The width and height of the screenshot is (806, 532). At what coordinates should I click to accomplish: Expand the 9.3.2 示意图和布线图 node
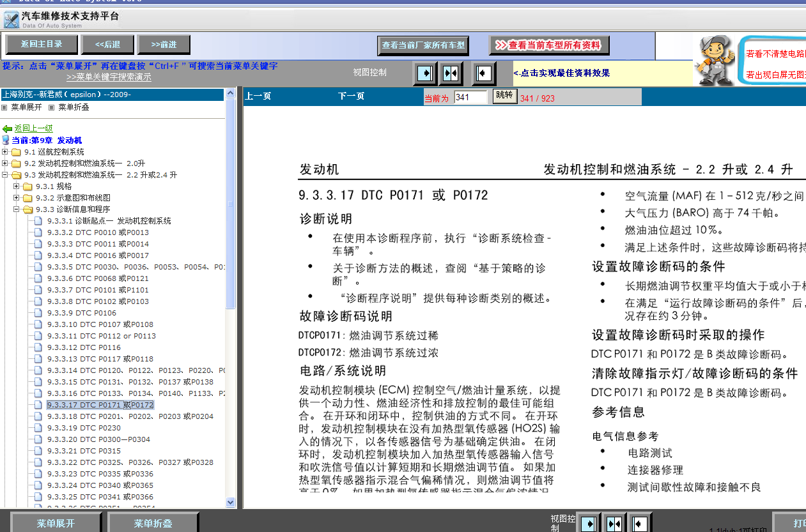coord(17,198)
